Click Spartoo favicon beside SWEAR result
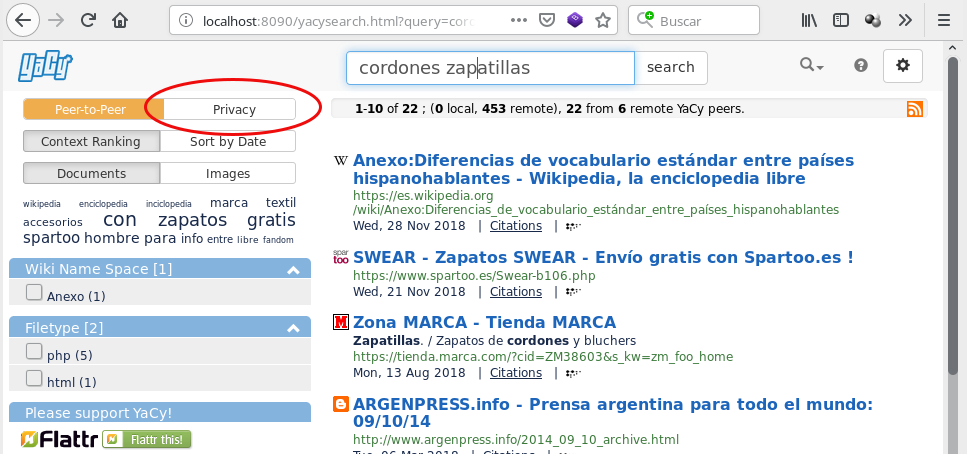Image resolution: width=967 pixels, height=454 pixels. click(340, 257)
